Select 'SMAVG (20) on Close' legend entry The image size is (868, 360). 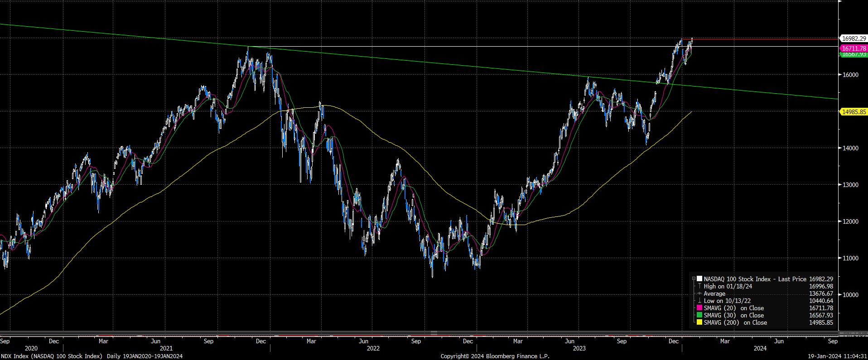(x=734, y=308)
